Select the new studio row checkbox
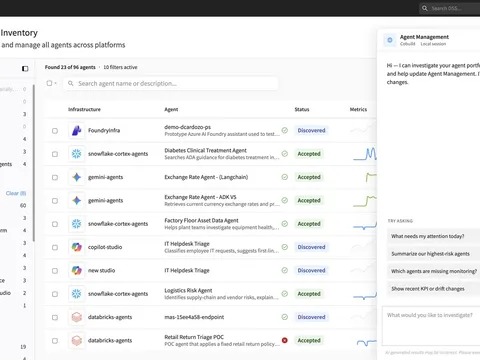This screenshot has height=360, width=480. point(55,271)
